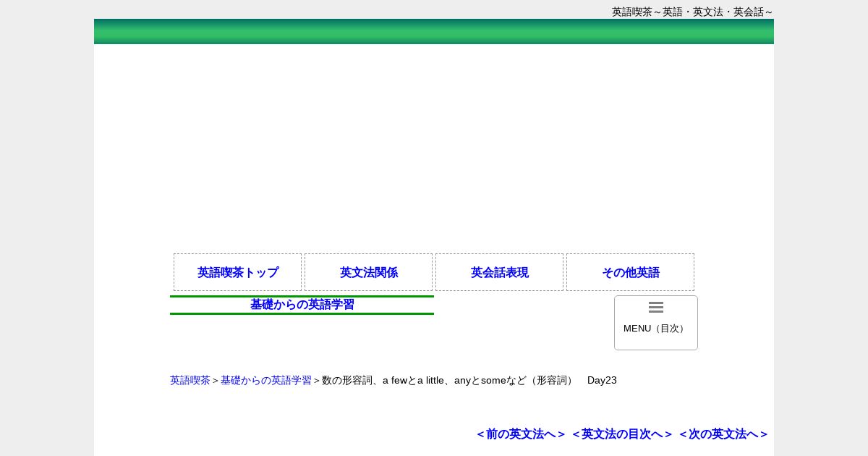This screenshot has width=868, height=456.
Task: Go to ＜次の英文法へ＞ next lesson
Action: [723, 434]
